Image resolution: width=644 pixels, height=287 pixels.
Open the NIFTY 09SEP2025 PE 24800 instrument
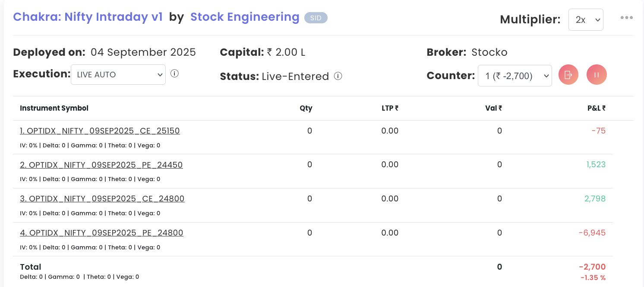pos(101,233)
